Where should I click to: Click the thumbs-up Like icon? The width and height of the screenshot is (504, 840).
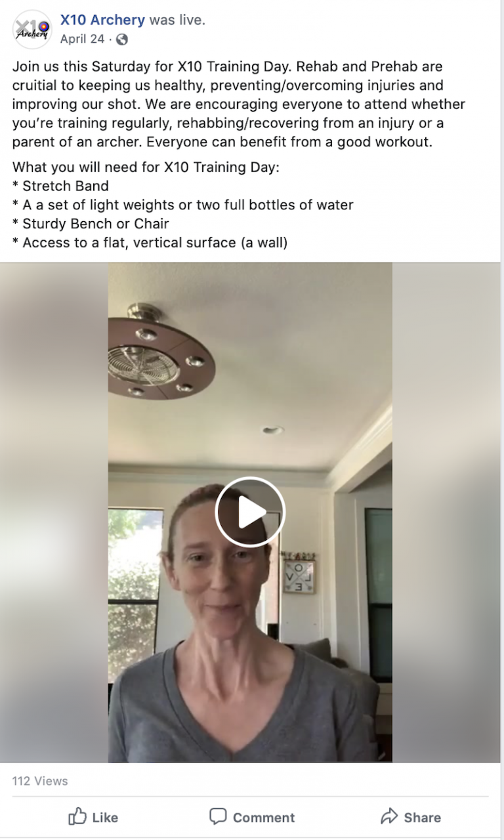point(77,817)
